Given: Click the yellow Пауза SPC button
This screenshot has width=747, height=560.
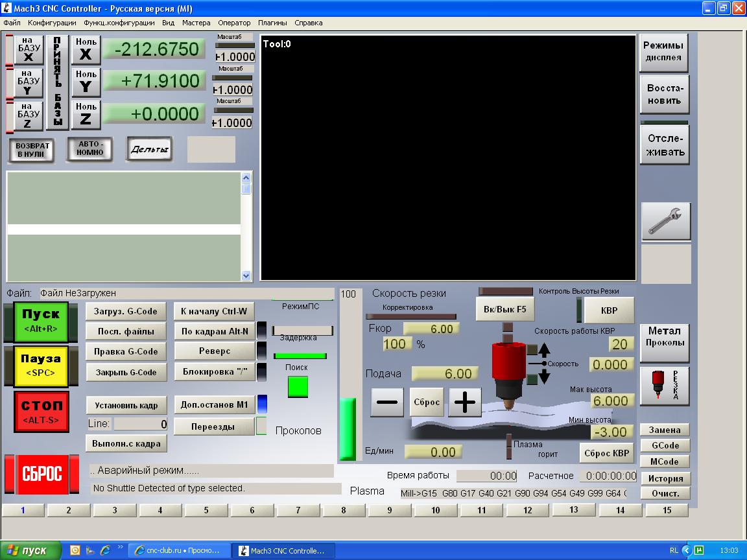Looking at the screenshot, I should (x=40, y=366).
